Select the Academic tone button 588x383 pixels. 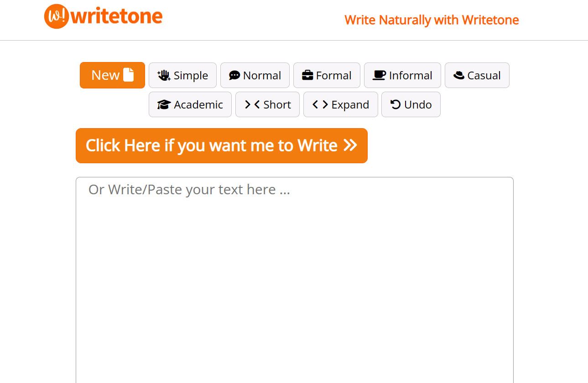click(190, 104)
